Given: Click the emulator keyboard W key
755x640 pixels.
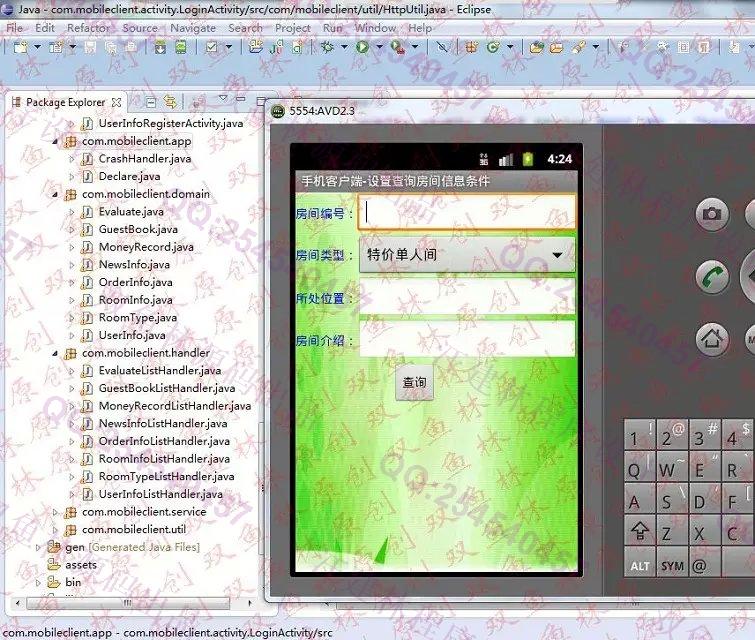Looking at the screenshot, I should click(672, 469).
